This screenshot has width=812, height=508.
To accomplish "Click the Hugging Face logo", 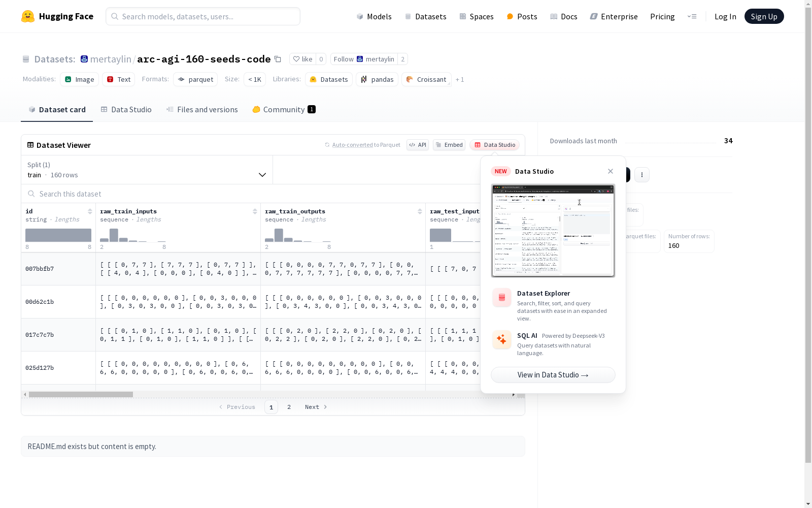I will pos(57,16).
